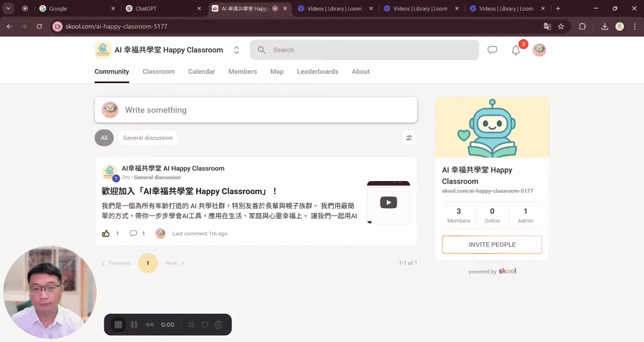The height and width of the screenshot is (342, 644).
Task: Click the Write something field
Action: [x=256, y=110]
